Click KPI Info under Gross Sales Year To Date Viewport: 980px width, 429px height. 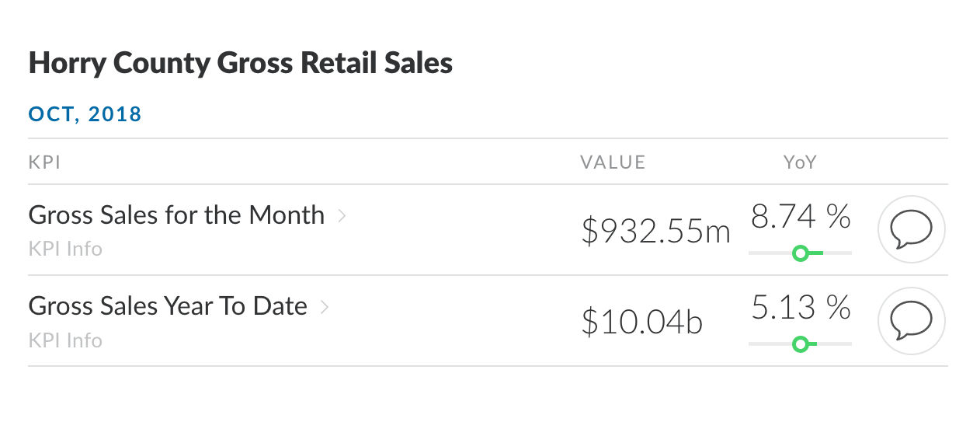65,340
